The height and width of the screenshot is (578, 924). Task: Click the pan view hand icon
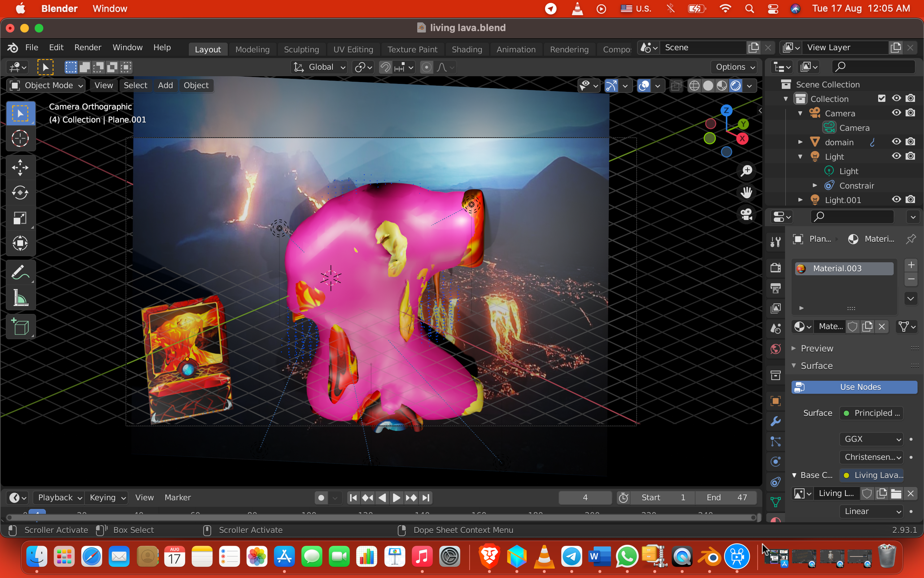click(746, 193)
